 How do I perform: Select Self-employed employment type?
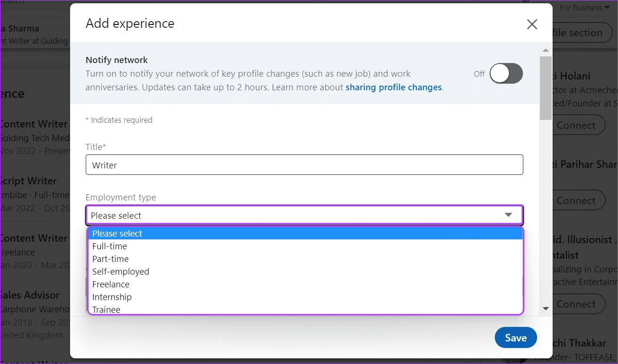(x=305, y=271)
